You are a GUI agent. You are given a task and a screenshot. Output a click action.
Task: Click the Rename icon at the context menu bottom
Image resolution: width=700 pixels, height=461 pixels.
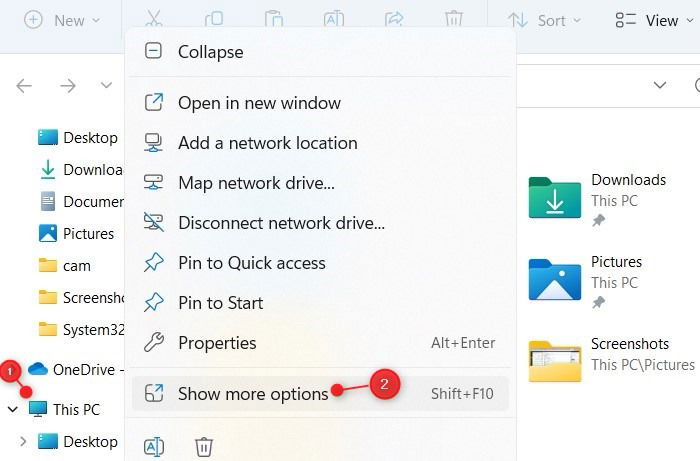coord(154,446)
